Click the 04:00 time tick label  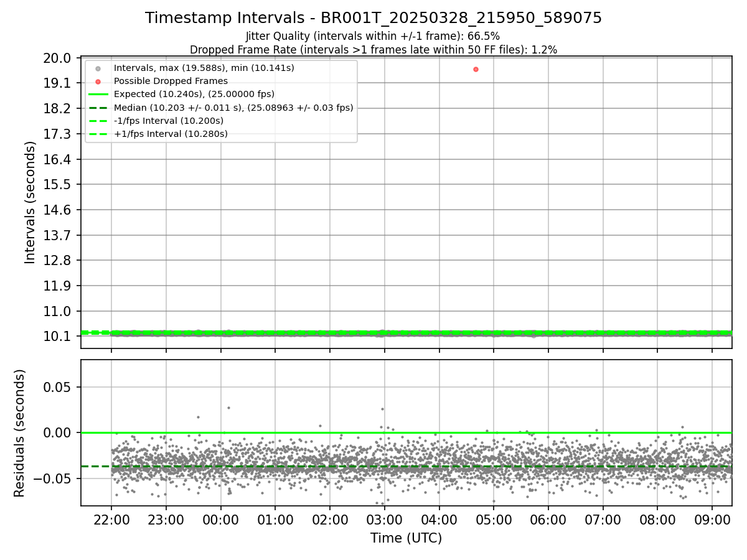coord(439,518)
